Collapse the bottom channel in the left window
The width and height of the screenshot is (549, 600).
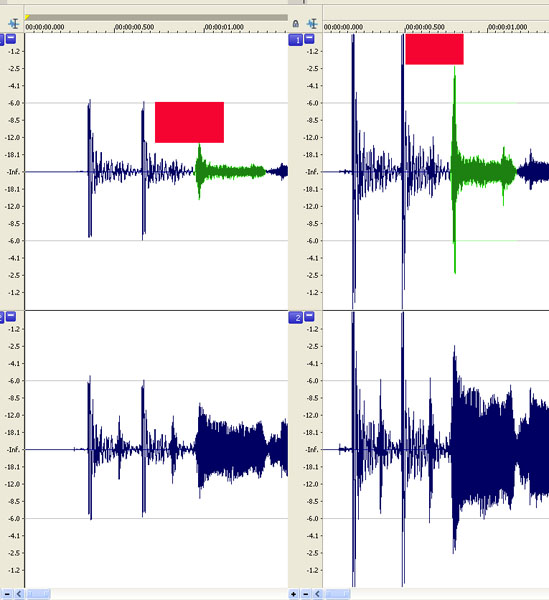pos(11,316)
